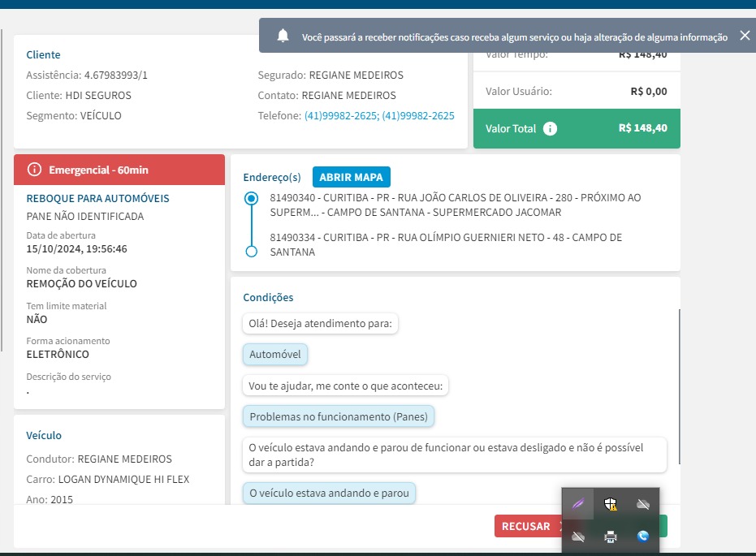Click the bell icon in the notification banner

(x=283, y=36)
